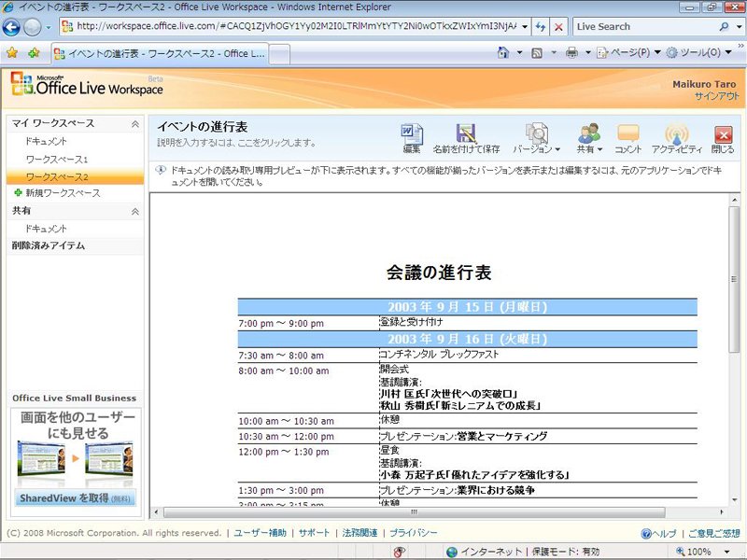Open the ツール(O) menu
The height and width of the screenshot is (560, 747).
(x=698, y=52)
